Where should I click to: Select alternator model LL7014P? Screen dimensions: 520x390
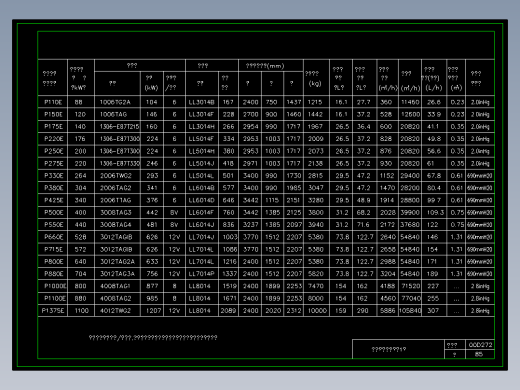click(201, 274)
